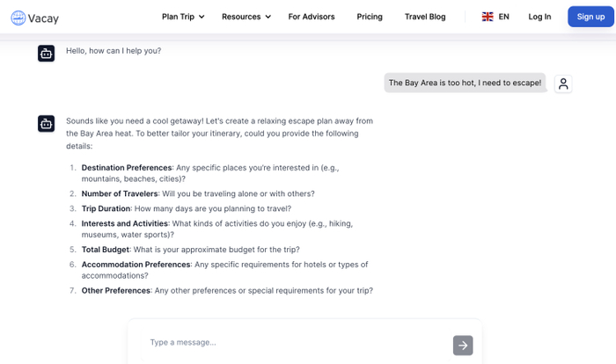Click the Type a message input field
This screenshot has width=616, height=364.
290,342
